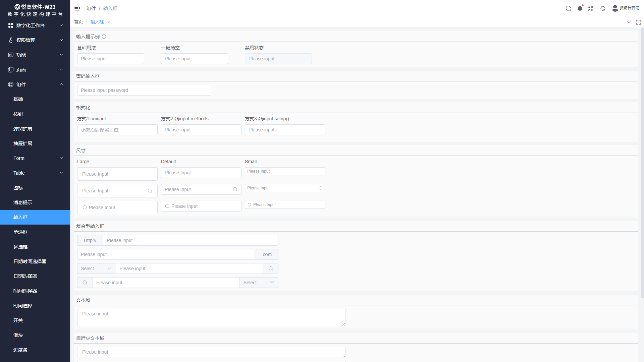This screenshot has width=644, height=362.
Task: Open the notifications bell
Action: click(580, 8)
